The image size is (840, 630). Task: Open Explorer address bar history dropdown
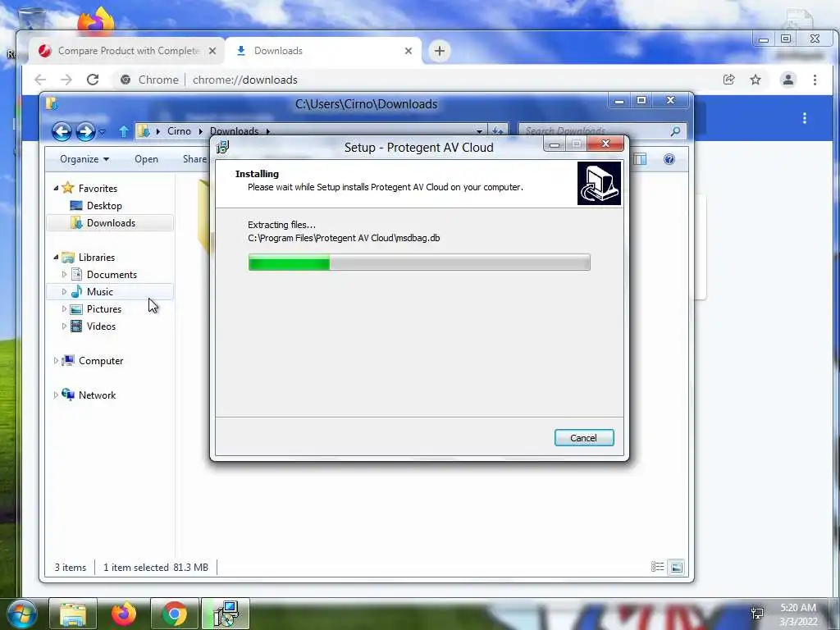tap(479, 131)
